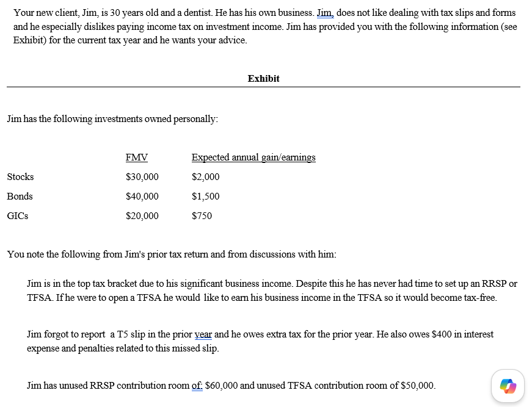Click the grammar-flagged word "Jim," in first paragraph

(326, 13)
